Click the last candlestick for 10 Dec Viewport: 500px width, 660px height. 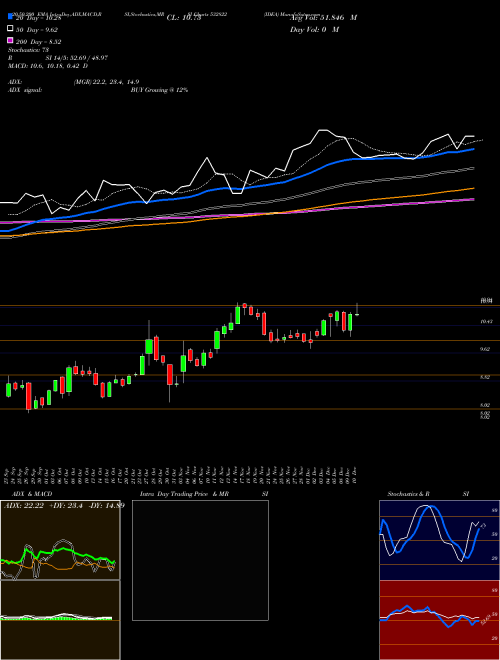point(357,311)
